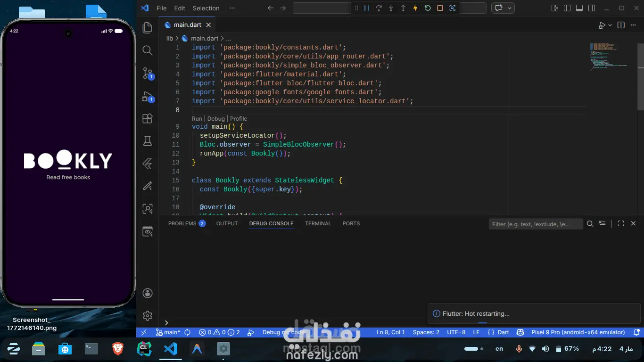
Task: Click the main.dart breadcrumb segment
Action: (x=205, y=38)
